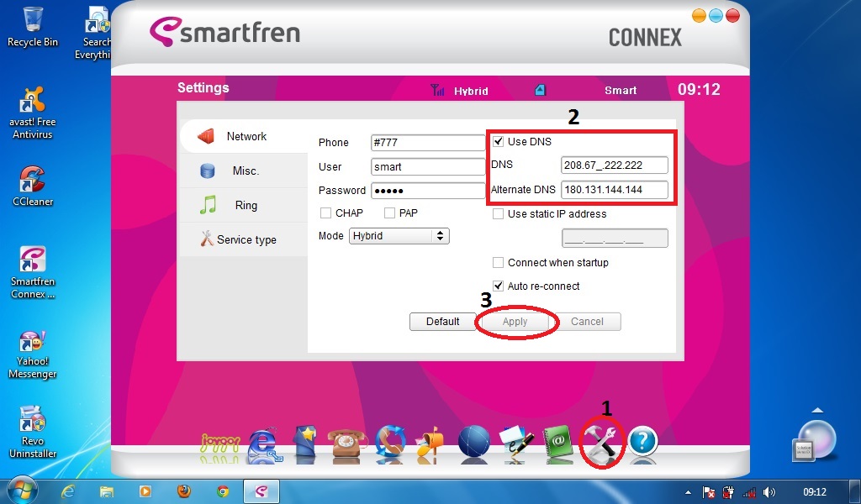This screenshot has width=861, height=504.
Task: Click the orange window button in Connex
Action: 699,15
